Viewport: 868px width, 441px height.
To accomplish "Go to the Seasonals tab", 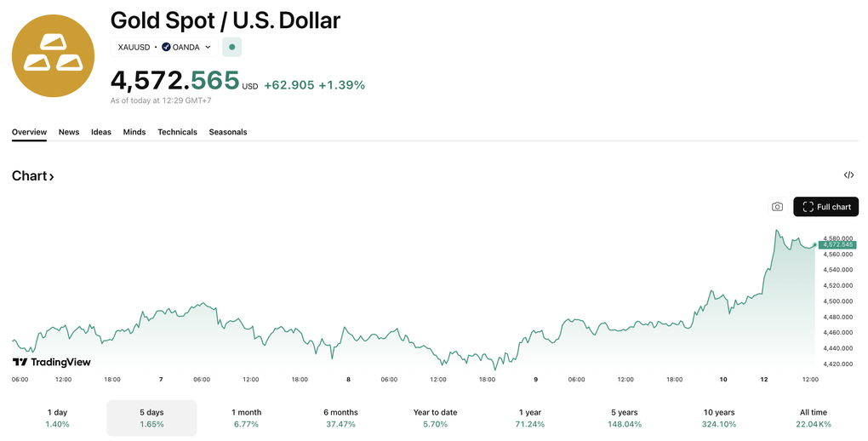I will 228,132.
